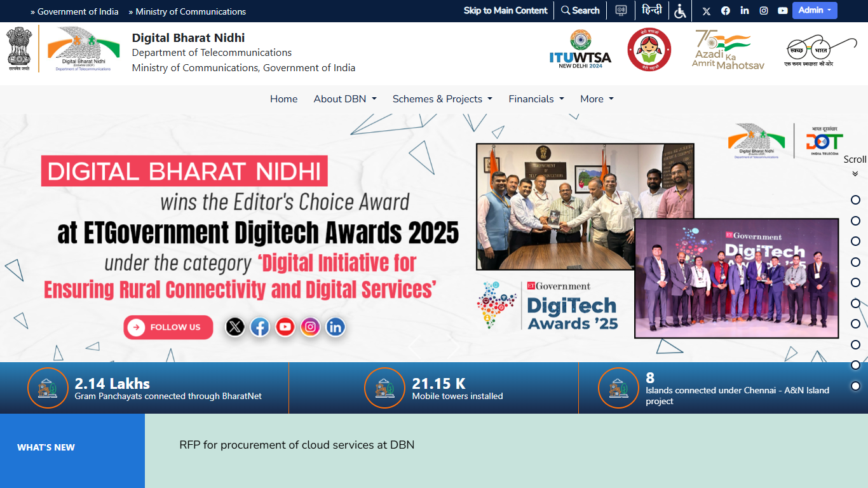Open Instagram icon in top header
This screenshot has height=488, width=868.
[764, 11]
